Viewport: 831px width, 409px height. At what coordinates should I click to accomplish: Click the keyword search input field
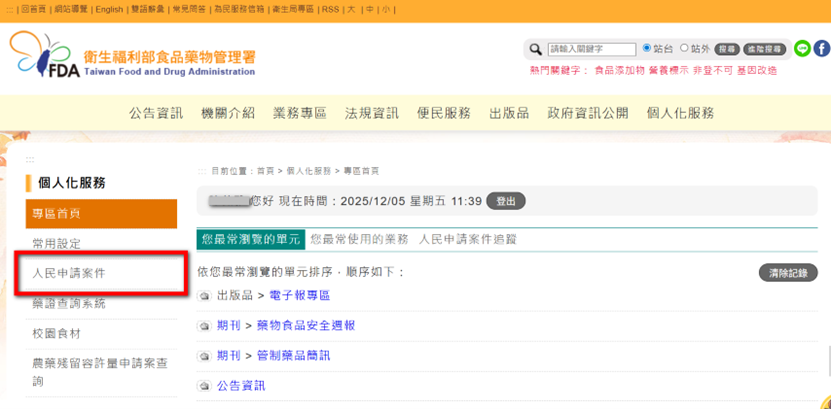click(592, 49)
